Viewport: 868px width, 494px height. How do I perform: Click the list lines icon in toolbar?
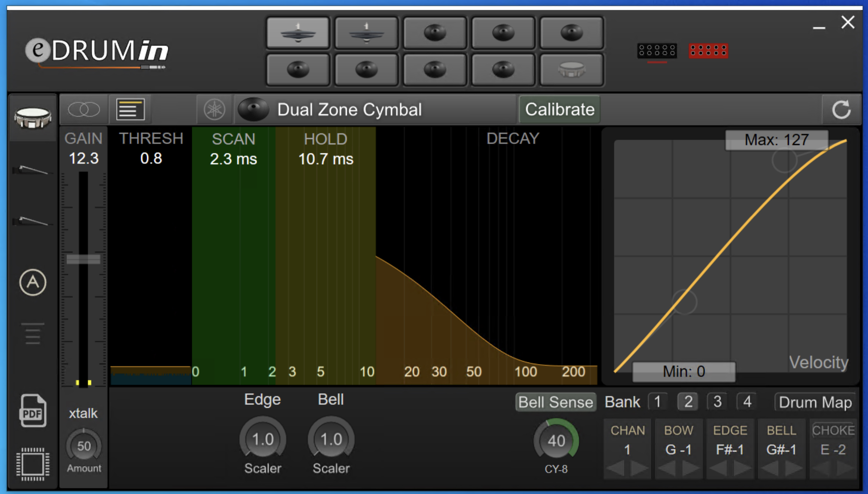[x=130, y=109]
